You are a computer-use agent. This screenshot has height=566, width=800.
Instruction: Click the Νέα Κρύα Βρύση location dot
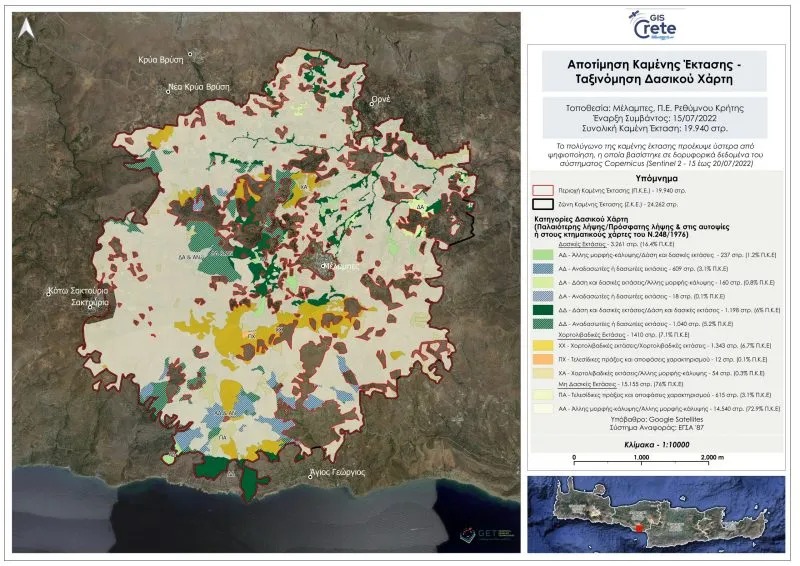168,92
